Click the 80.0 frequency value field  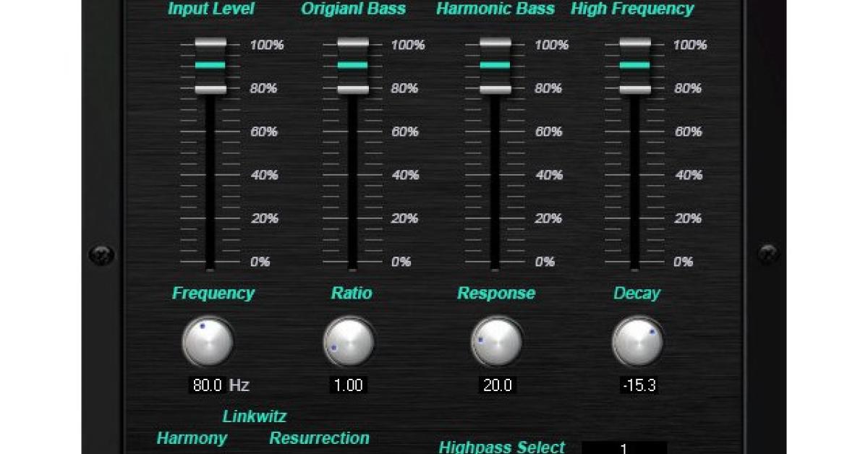(x=207, y=385)
